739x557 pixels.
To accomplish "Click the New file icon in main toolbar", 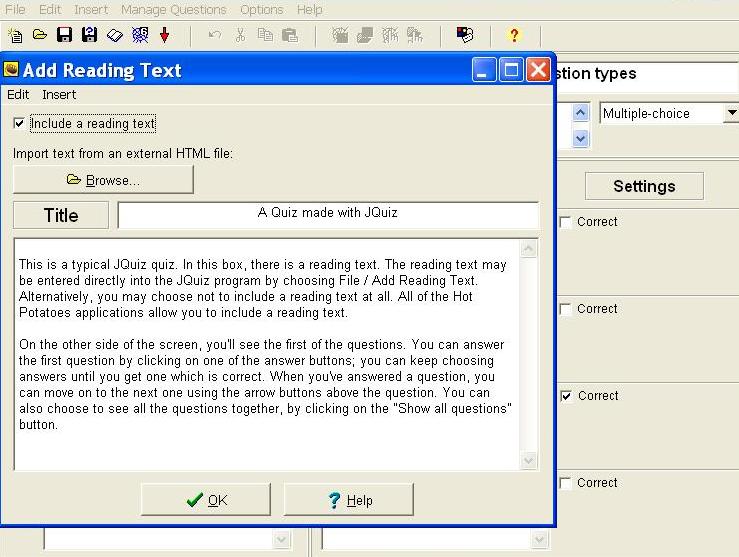I will [15, 35].
